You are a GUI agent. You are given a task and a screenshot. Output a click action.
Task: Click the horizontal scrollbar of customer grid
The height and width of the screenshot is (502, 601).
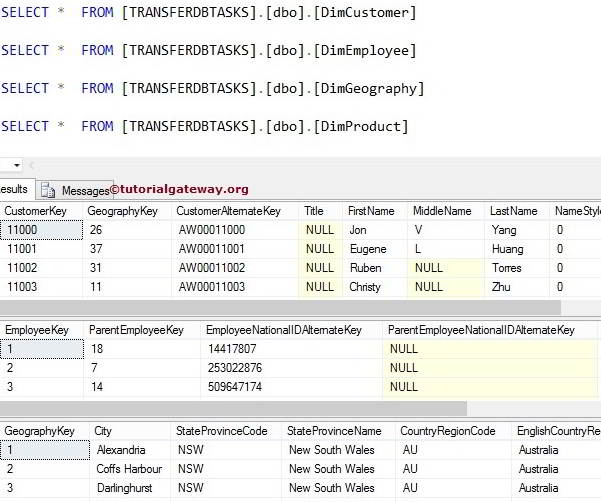(280, 308)
